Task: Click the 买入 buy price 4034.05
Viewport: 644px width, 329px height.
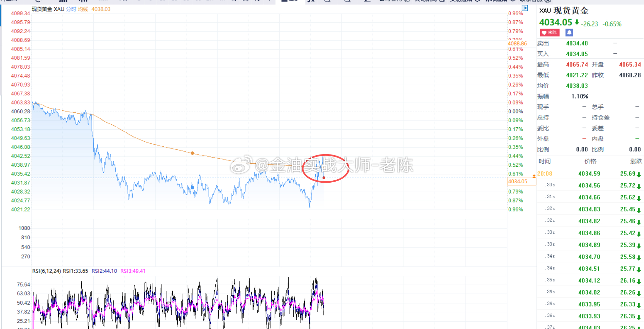Action: pos(577,54)
